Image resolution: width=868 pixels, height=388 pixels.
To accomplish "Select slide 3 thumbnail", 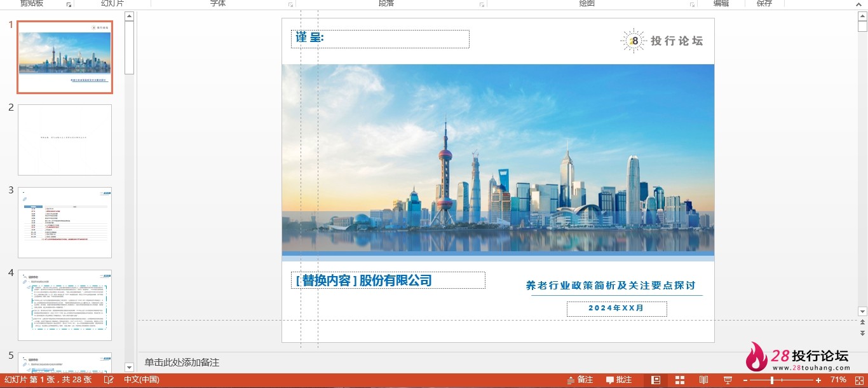I will pyautogui.click(x=65, y=223).
